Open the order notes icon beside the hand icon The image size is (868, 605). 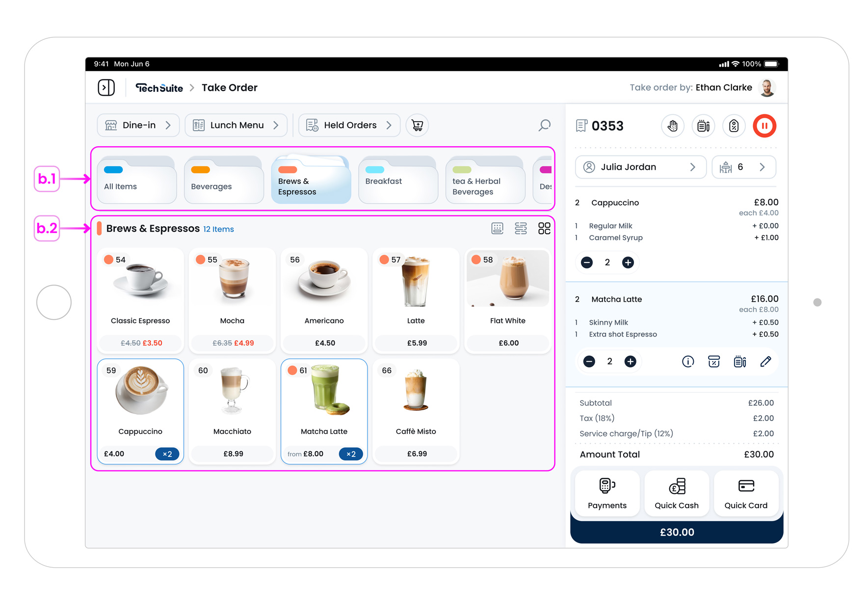click(x=703, y=126)
